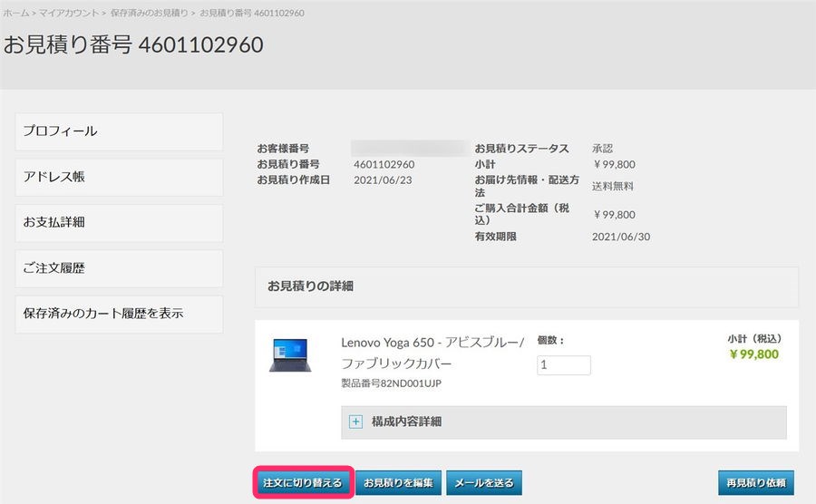Image resolution: width=816 pixels, height=504 pixels.
Task: Click the お客様番号 label
Action: click(283, 149)
